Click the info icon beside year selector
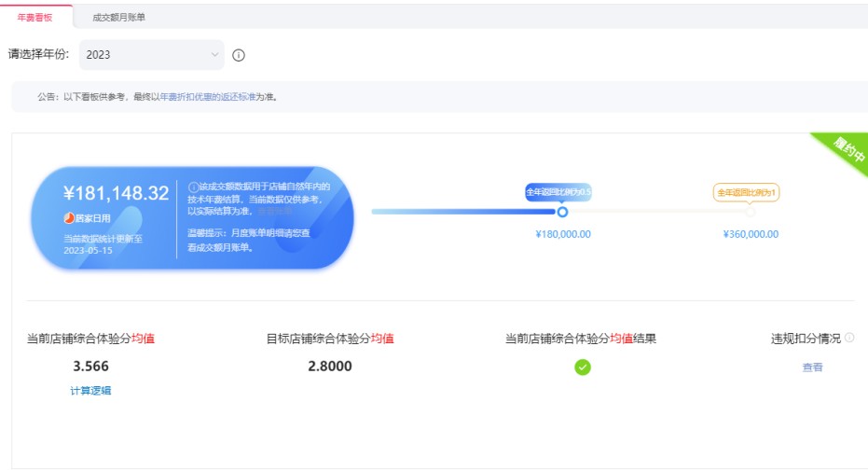This screenshot has width=868, height=471. (239, 55)
